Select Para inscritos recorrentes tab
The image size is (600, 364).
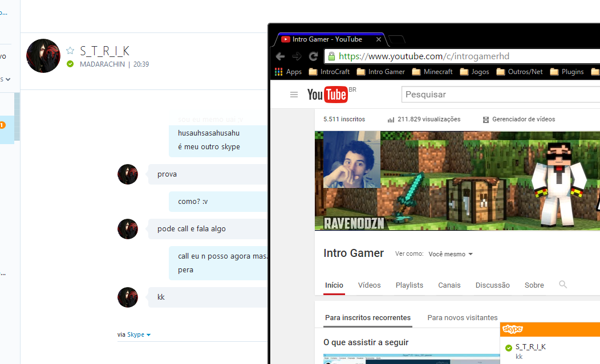pyautogui.click(x=368, y=318)
